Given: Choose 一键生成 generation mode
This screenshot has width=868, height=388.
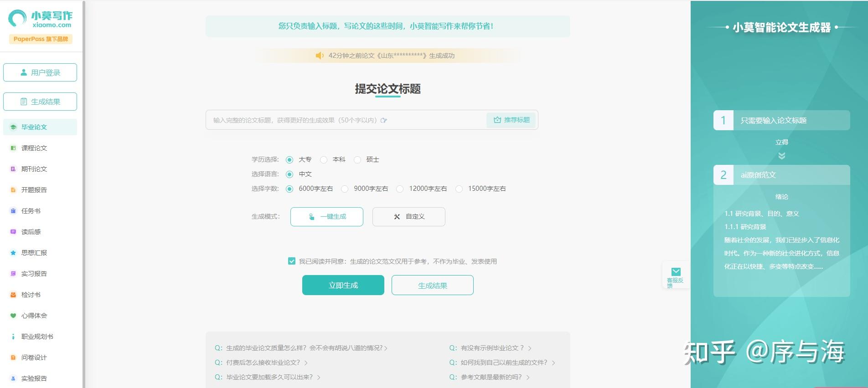Looking at the screenshot, I should coord(327,217).
